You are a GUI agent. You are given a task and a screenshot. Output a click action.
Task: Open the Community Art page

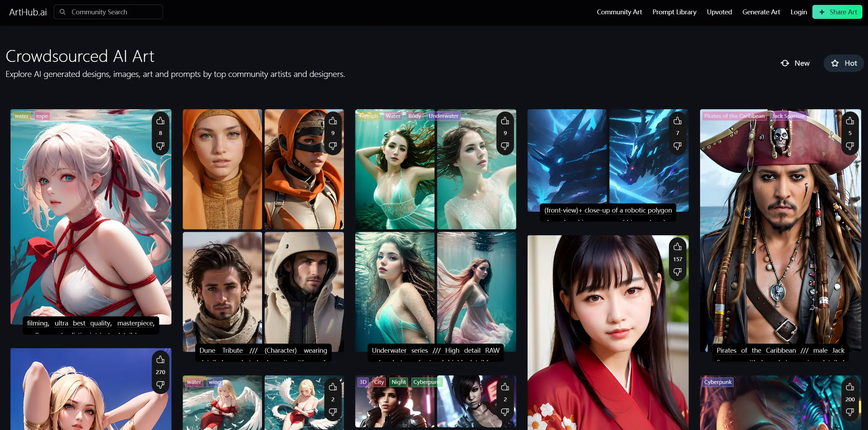(x=619, y=12)
